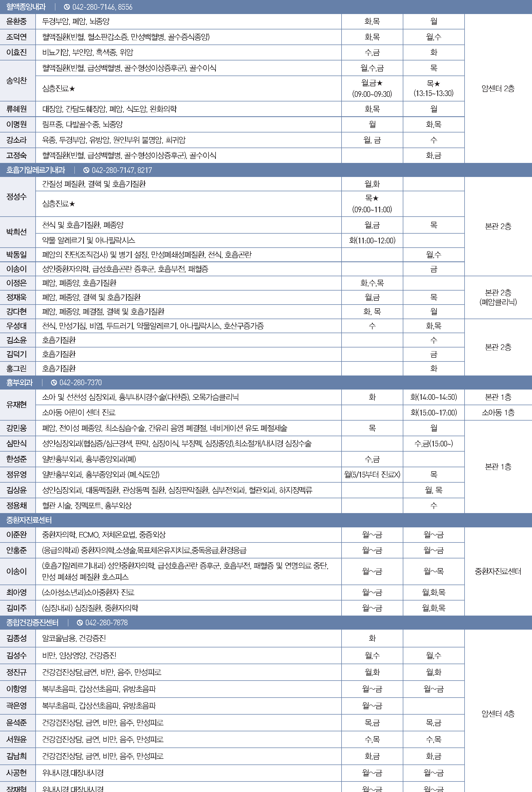Click doctor name '정성수'
The height and width of the screenshot is (792, 532).
[16, 197]
